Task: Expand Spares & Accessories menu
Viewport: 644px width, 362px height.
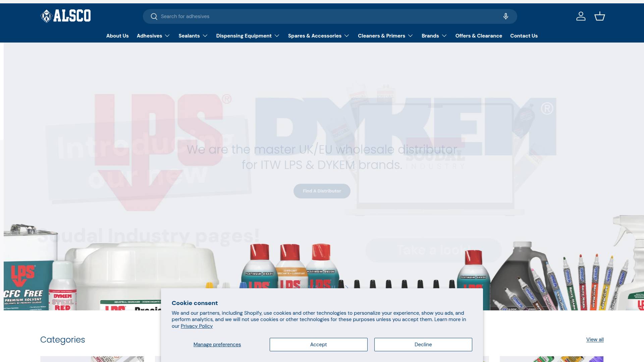Action: pyautogui.click(x=318, y=36)
